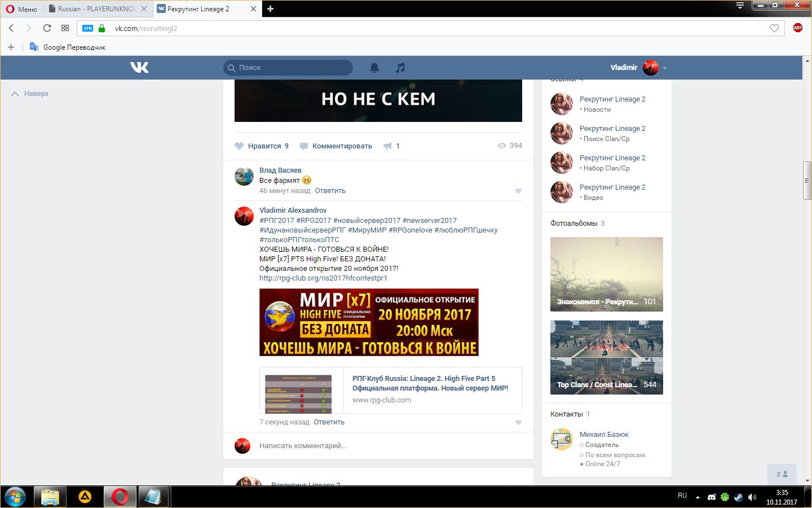
Task: Share the post with megaphone icon
Action: tap(387, 146)
